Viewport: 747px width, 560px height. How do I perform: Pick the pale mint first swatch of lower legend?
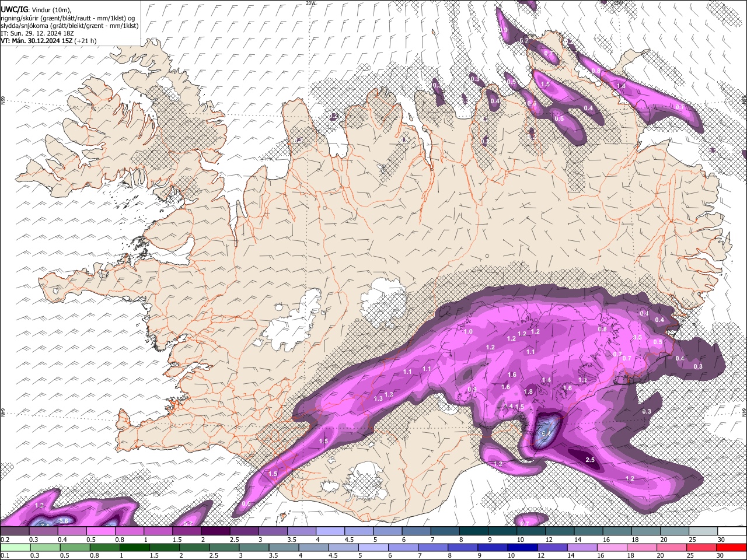point(15,547)
